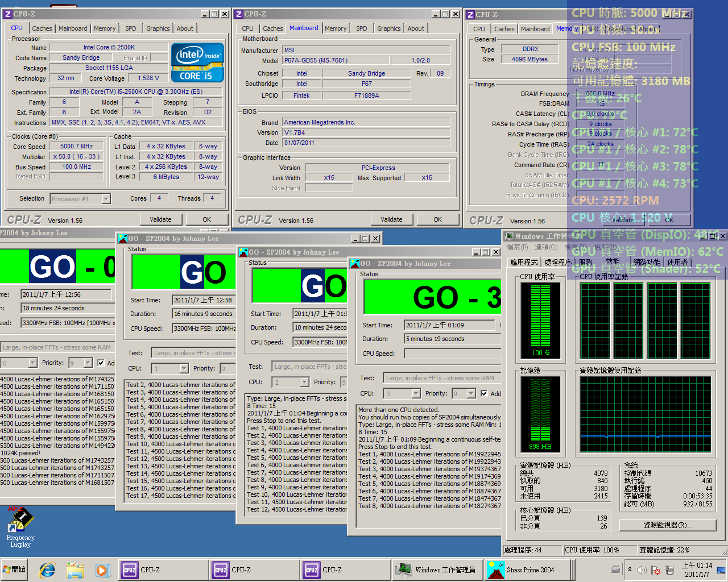Open Graphics tab in CPU-Z processor window
Screen dimensions: 728x582
(x=158, y=28)
